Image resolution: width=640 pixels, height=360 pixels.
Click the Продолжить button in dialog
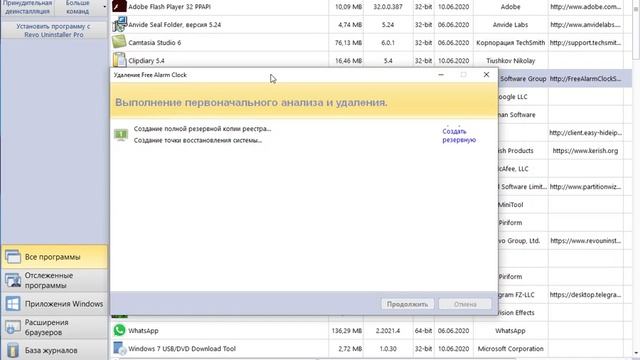[407, 304]
